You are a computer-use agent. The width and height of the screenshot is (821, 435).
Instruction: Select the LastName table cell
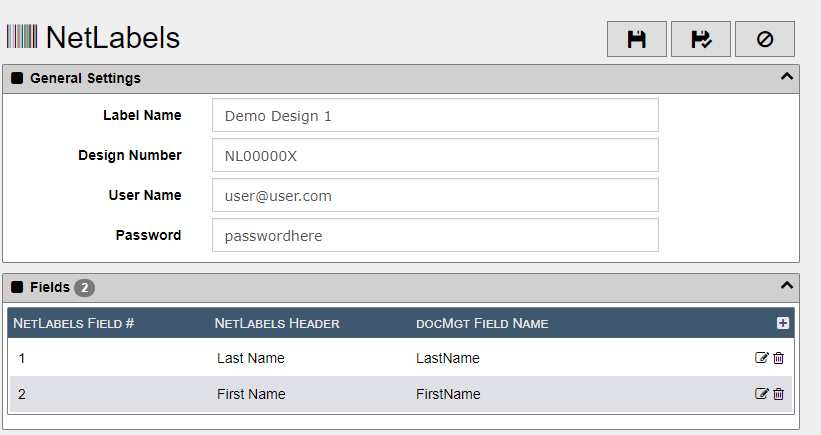[x=448, y=358]
